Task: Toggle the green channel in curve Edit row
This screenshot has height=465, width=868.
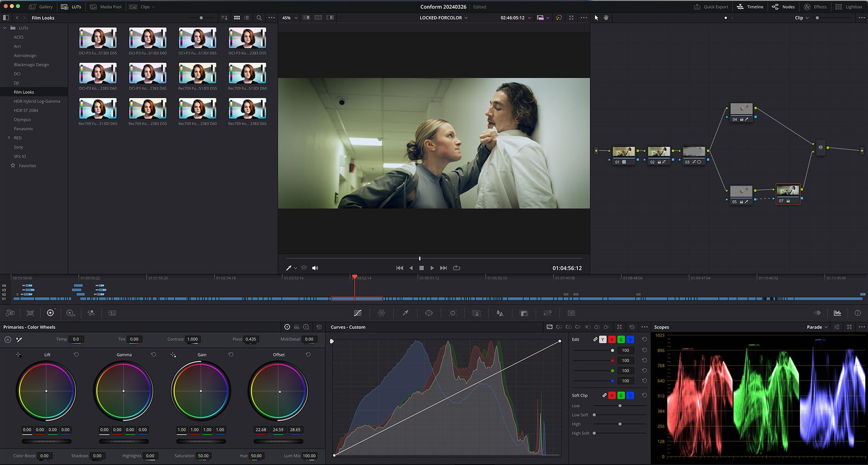Action: click(x=621, y=340)
